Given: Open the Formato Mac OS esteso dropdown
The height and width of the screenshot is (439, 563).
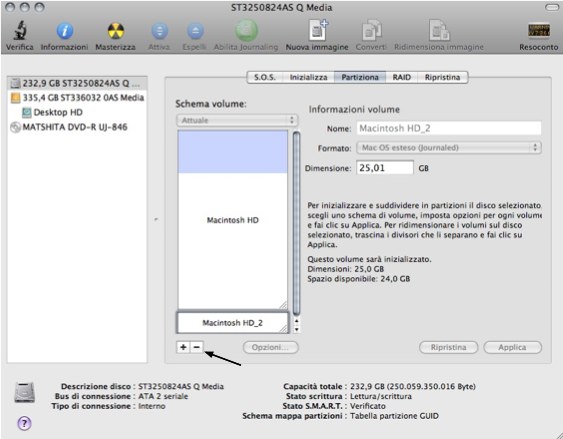Looking at the screenshot, I should (449, 148).
